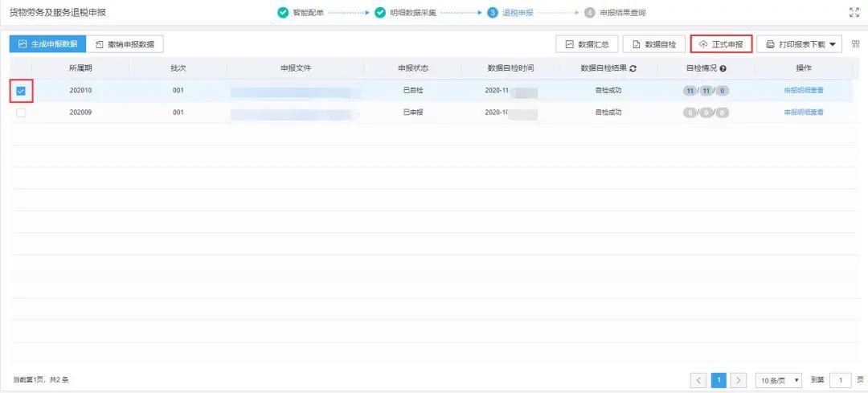
Task: Click the 撤销申报数据 button
Action: click(x=125, y=44)
